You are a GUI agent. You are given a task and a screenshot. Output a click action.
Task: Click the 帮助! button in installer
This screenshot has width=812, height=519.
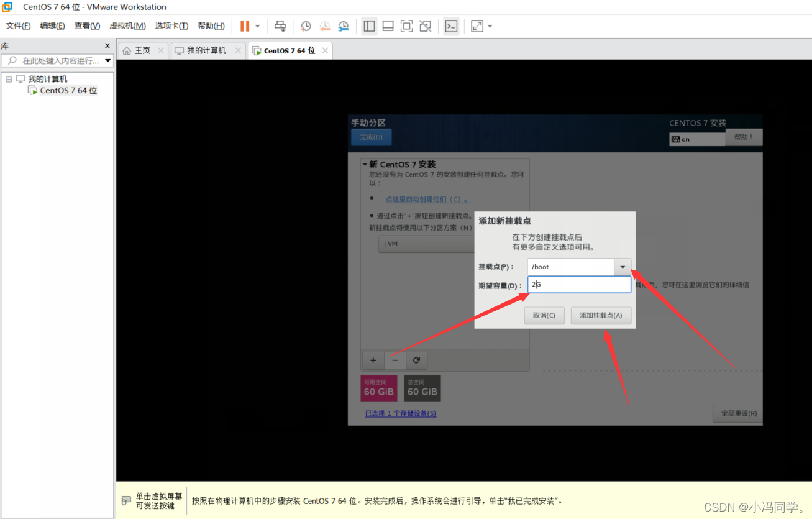(x=743, y=137)
